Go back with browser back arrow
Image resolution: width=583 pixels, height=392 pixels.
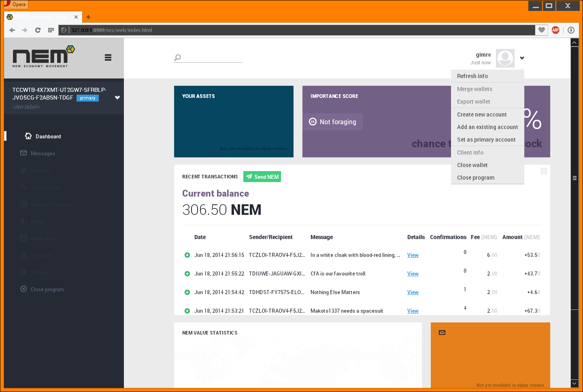[12, 30]
